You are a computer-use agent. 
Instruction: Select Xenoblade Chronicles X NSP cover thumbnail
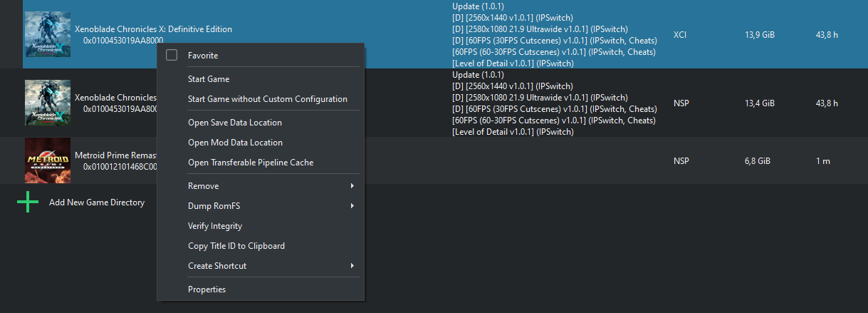[48, 103]
